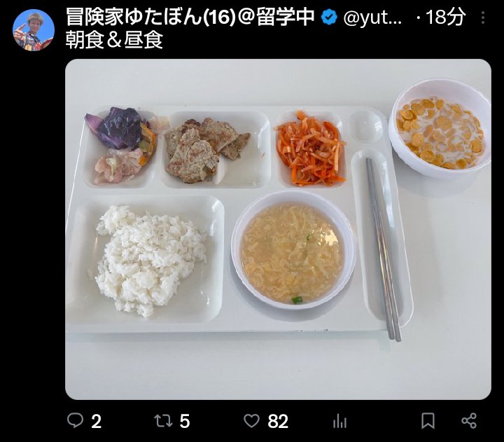
Task: Click the egg soup bowl in photo
Action: point(293,249)
